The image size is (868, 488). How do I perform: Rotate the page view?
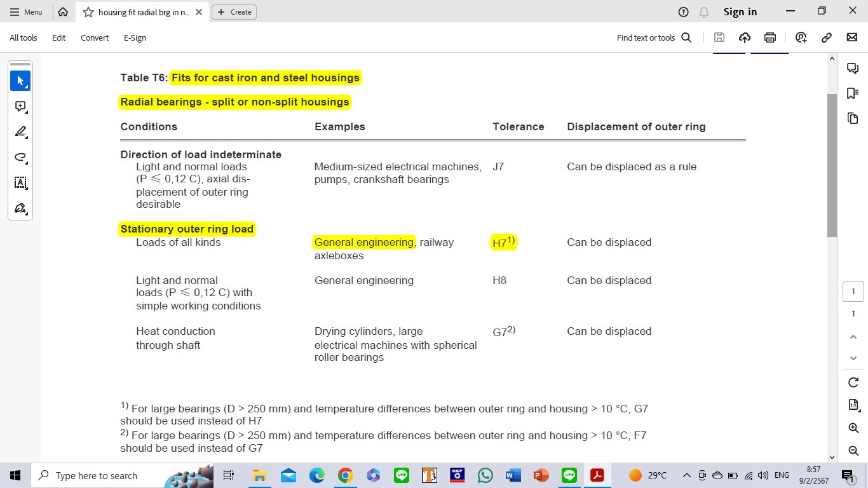point(853,382)
